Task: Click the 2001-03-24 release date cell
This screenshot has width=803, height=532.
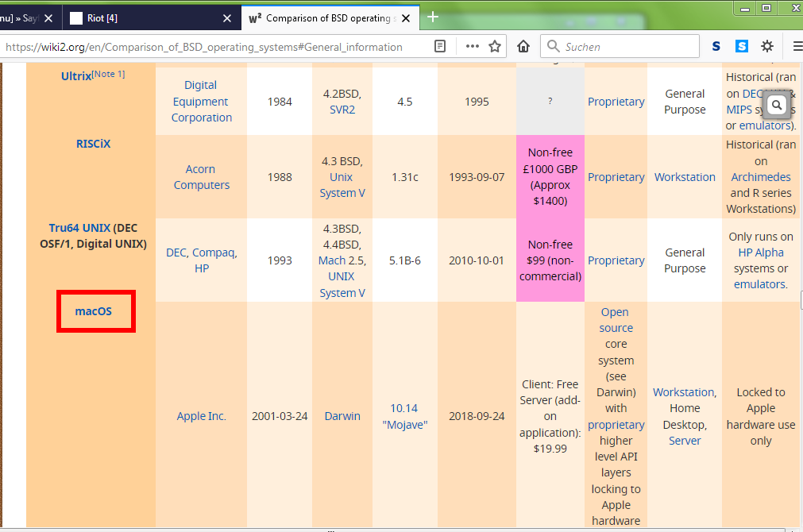Action: coord(280,416)
